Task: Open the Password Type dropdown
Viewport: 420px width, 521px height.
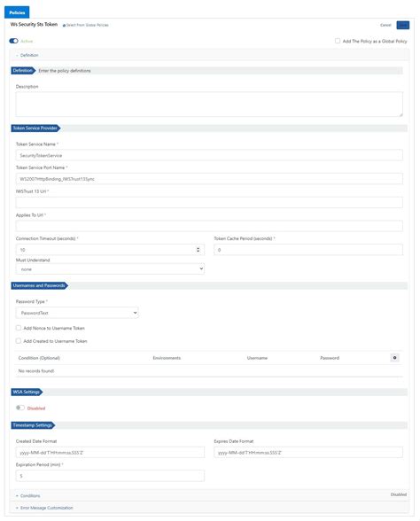Action: click(77, 313)
